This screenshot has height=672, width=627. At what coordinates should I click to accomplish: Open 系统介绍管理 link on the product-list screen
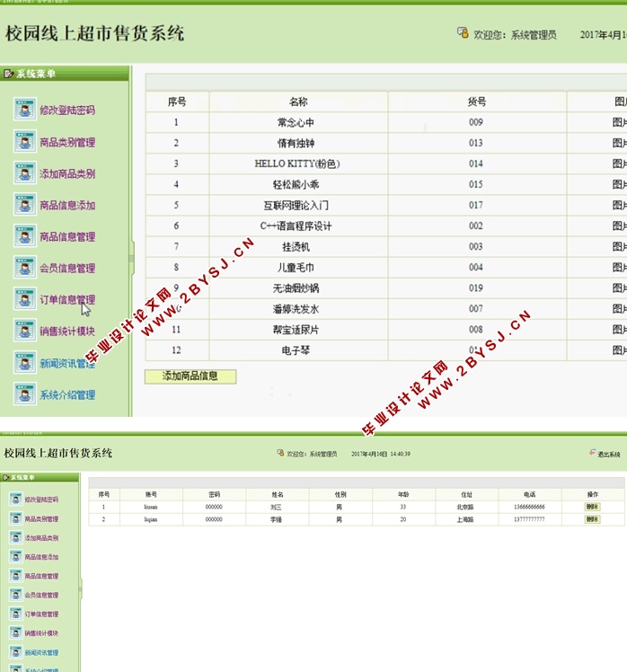click(x=67, y=394)
